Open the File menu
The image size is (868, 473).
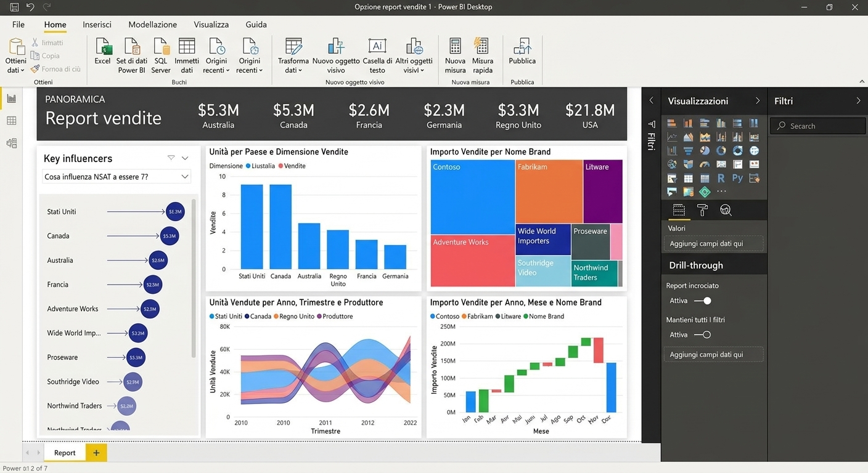pyautogui.click(x=18, y=25)
